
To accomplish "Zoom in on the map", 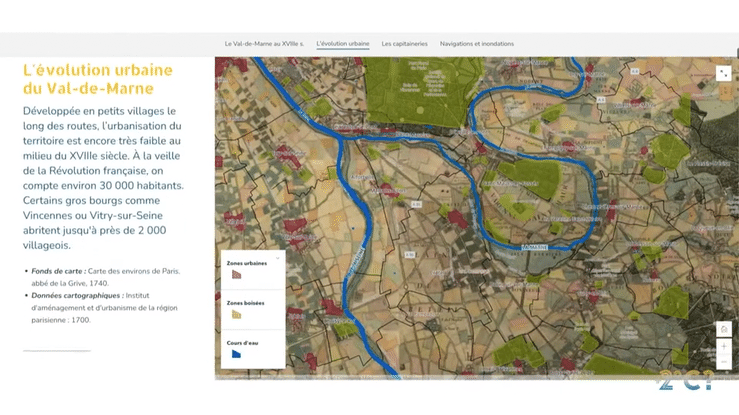I will click(723, 347).
